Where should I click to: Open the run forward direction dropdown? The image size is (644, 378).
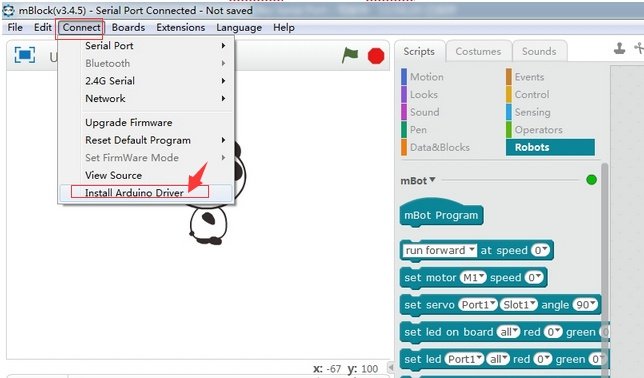(x=439, y=250)
